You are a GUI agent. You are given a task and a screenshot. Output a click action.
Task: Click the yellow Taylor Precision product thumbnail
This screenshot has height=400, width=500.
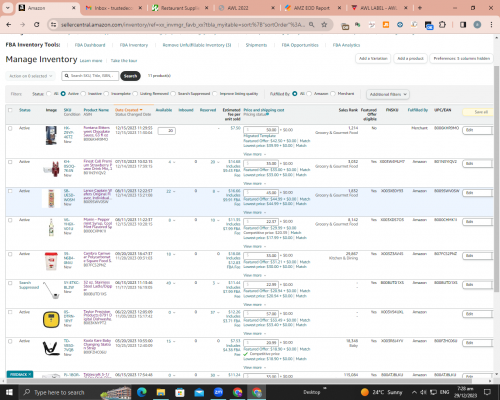[x=51, y=320]
